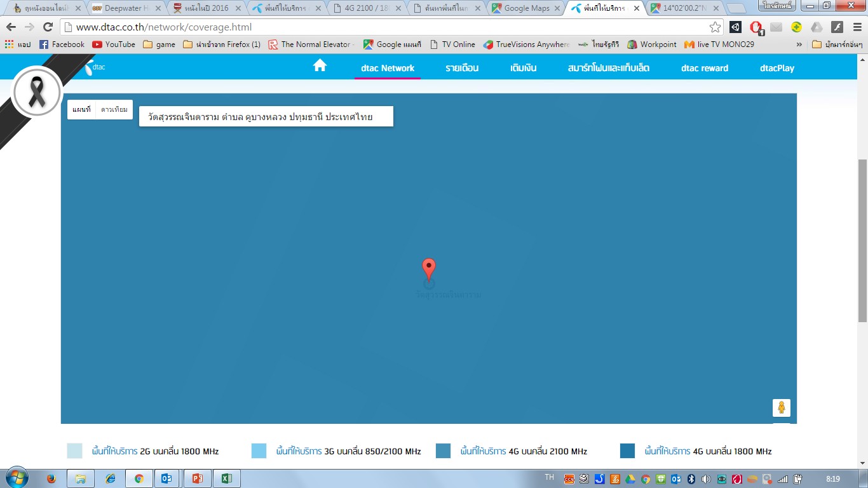Open the สมาร์ทโฟนและแท็บเล็ต menu item

tap(609, 68)
